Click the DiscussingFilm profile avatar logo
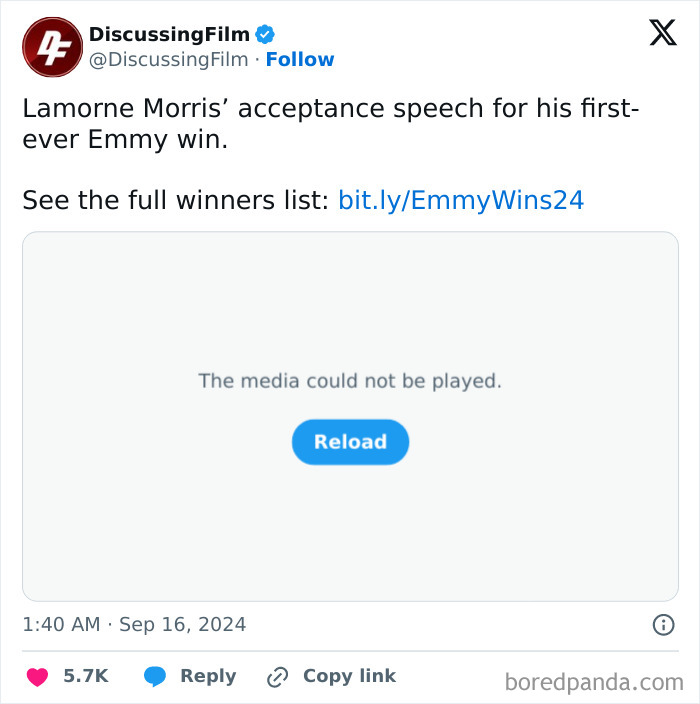The width and height of the screenshot is (700, 704). (x=52, y=47)
